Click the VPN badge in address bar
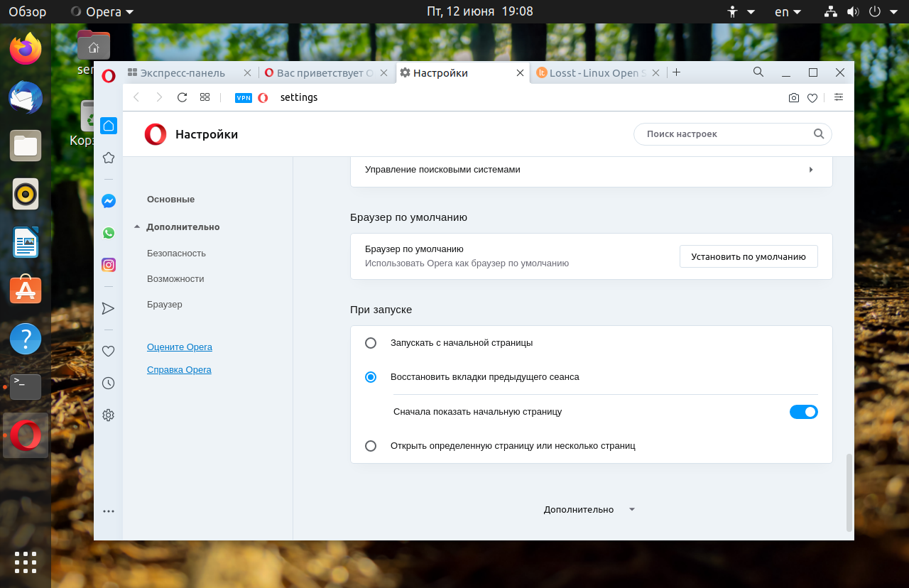Screen dimensions: 909x588 pos(244,98)
